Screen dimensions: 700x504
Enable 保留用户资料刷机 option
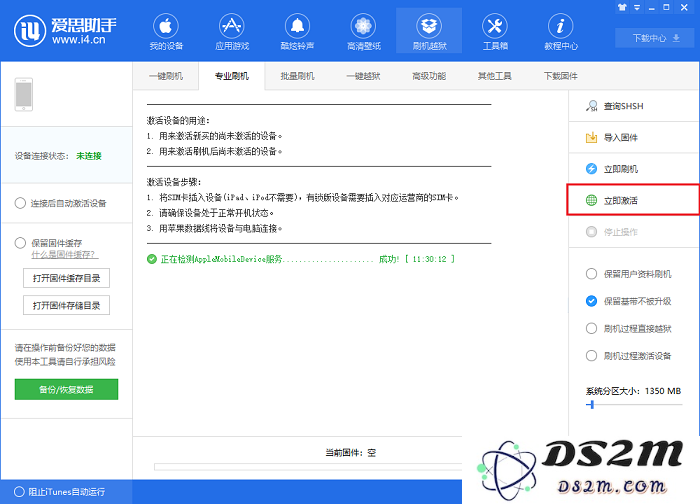point(591,274)
